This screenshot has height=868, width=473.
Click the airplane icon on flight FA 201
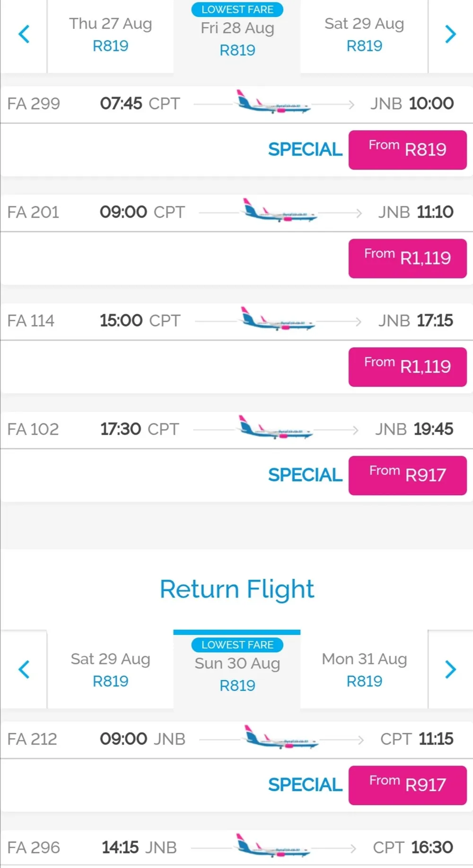click(x=280, y=211)
